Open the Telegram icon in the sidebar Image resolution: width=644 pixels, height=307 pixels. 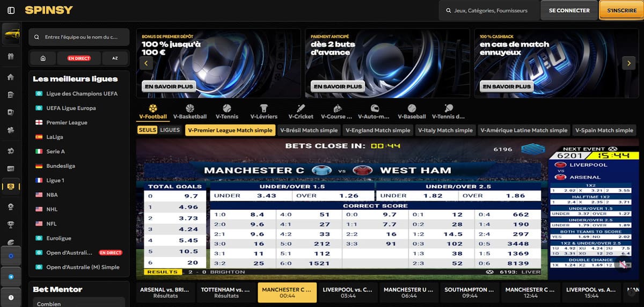point(11,276)
